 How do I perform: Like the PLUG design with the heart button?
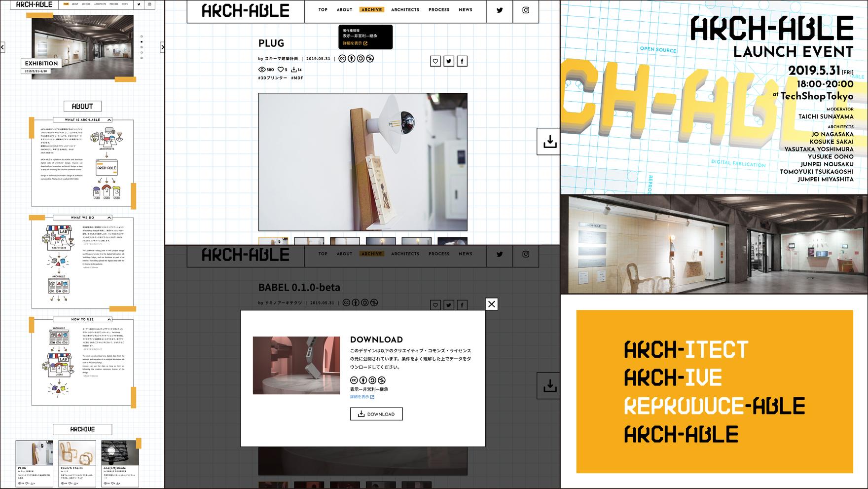point(435,61)
